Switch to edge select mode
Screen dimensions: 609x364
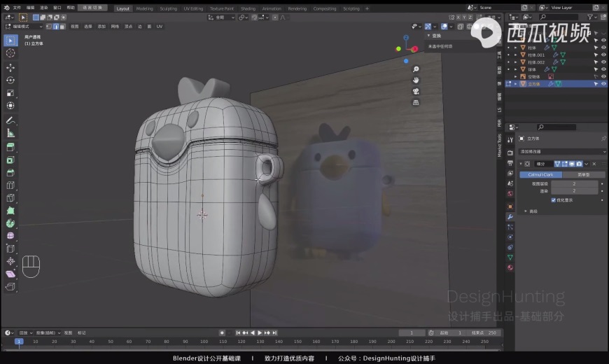55,27
